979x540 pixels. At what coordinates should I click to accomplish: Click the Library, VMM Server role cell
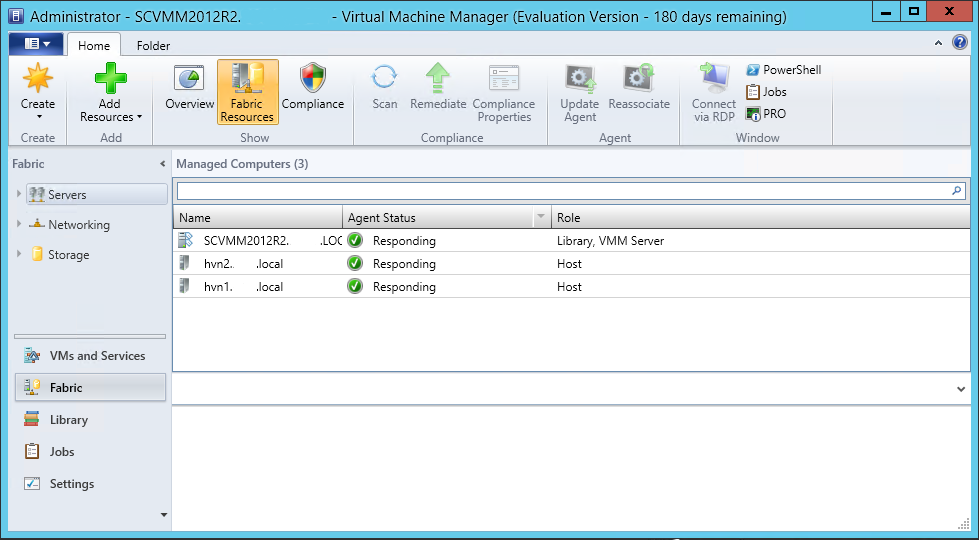click(610, 241)
